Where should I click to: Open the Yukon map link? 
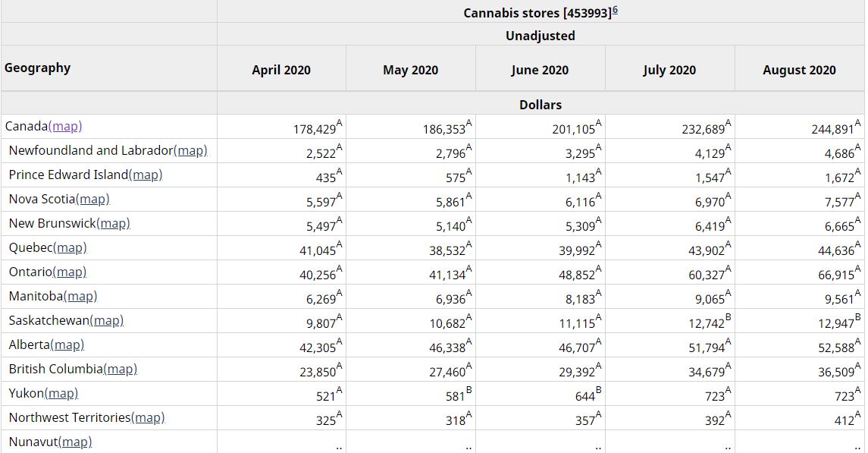[x=61, y=394]
